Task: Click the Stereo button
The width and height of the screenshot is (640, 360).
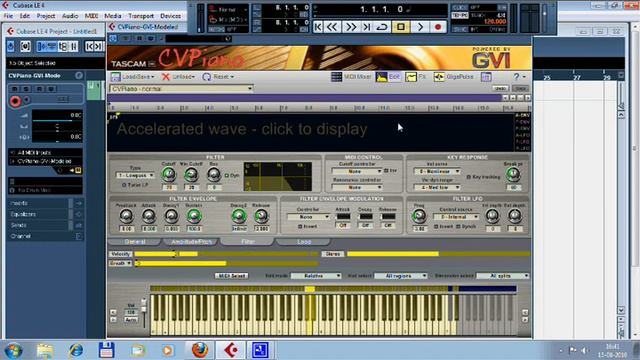Action: coord(333,254)
